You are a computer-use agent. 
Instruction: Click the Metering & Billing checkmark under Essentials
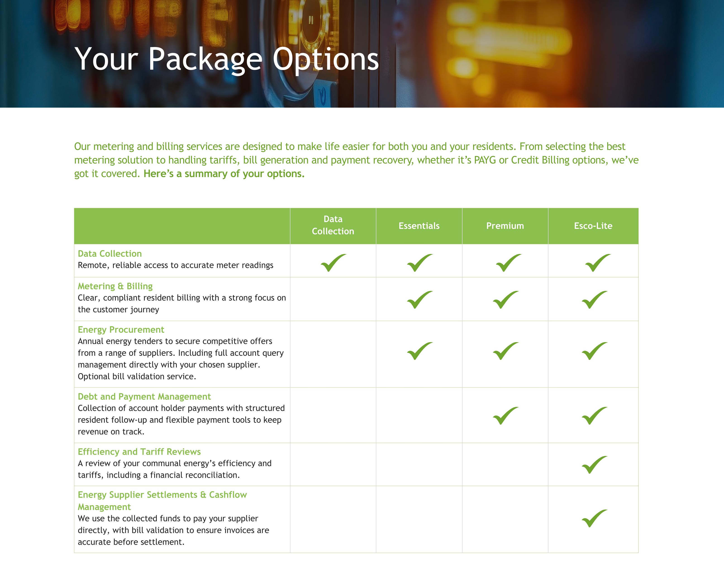(419, 300)
